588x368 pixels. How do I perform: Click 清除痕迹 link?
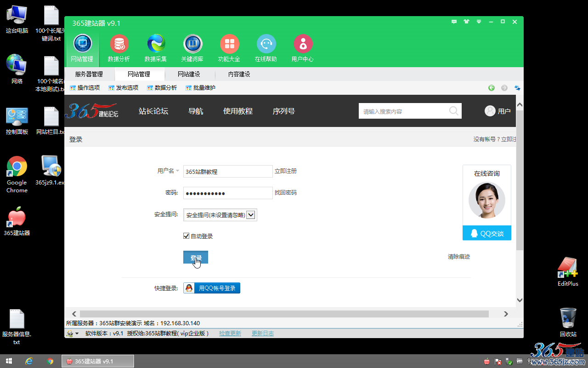click(x=459, y=257)
